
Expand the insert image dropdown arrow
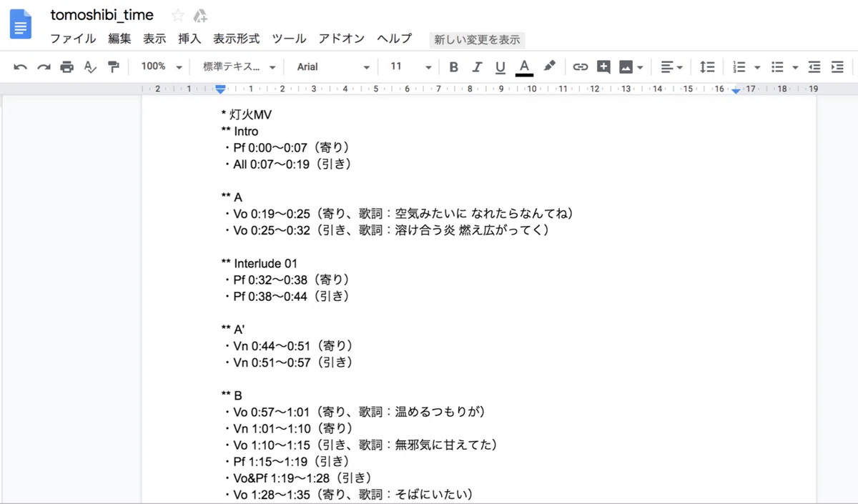(x=640, y=67)
